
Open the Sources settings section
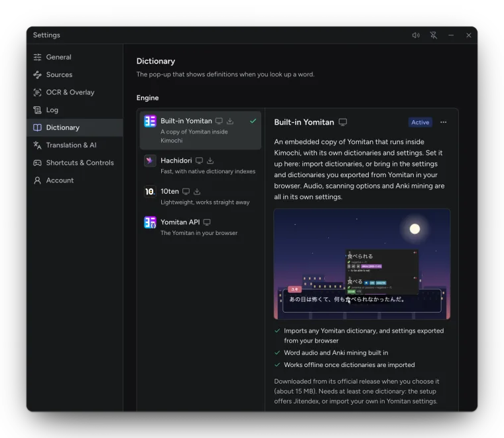(75, 74)
